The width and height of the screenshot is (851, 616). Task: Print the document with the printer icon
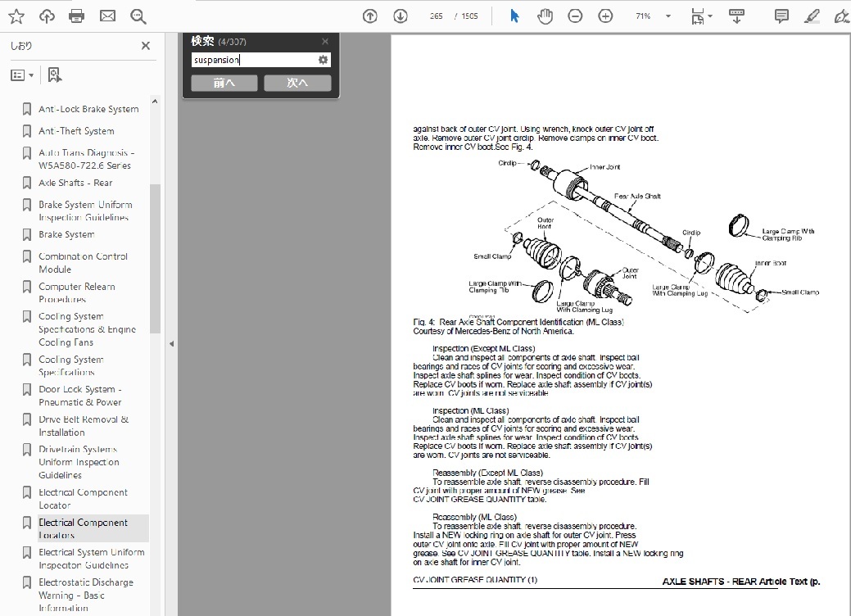click(76, 16)
